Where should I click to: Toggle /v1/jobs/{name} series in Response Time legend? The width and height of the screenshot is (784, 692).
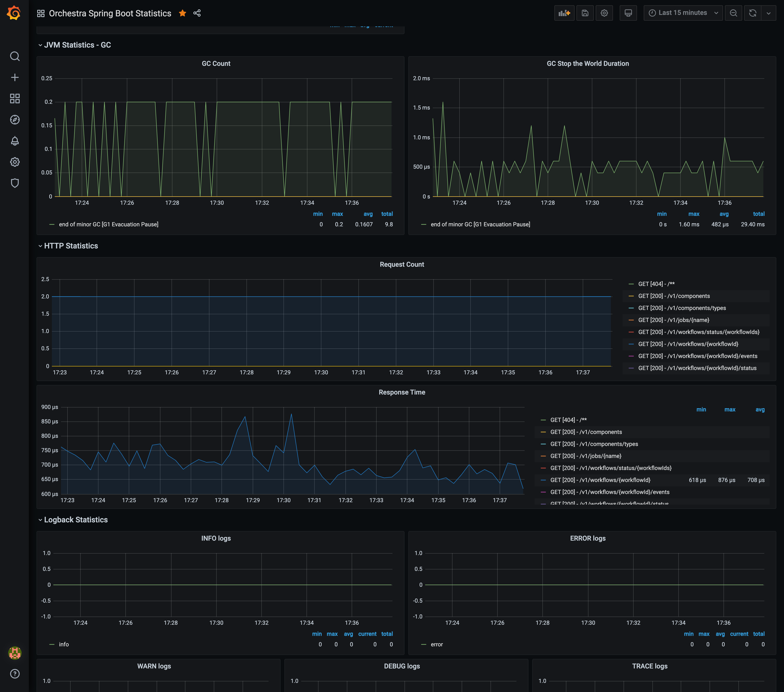tap(586, 456)
